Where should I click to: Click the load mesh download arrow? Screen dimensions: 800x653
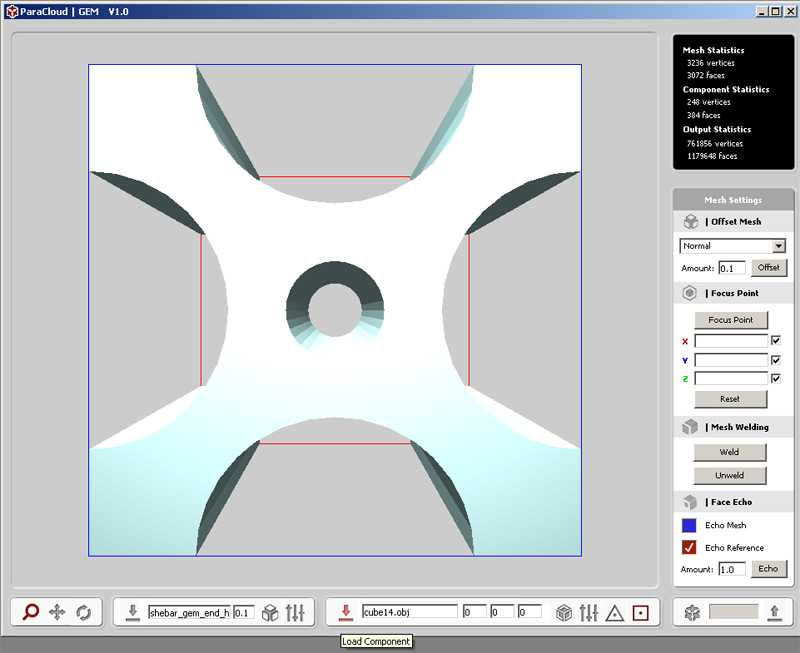tap(132, 612)
